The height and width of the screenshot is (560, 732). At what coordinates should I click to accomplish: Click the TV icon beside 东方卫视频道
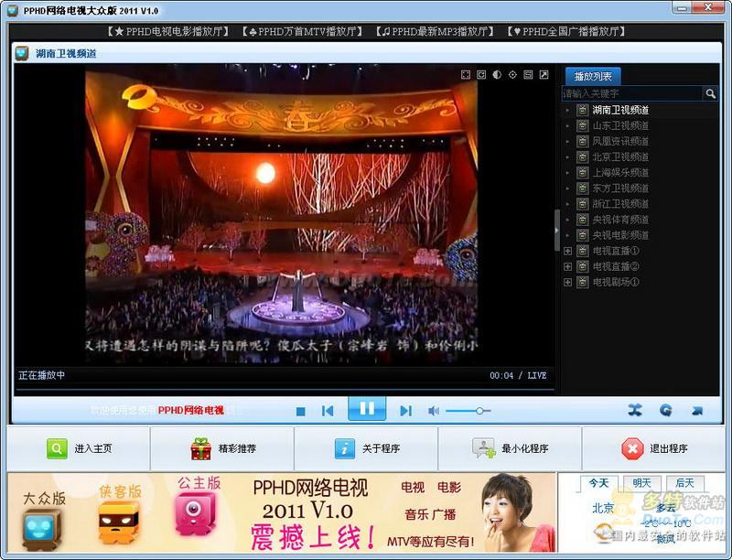582,188
